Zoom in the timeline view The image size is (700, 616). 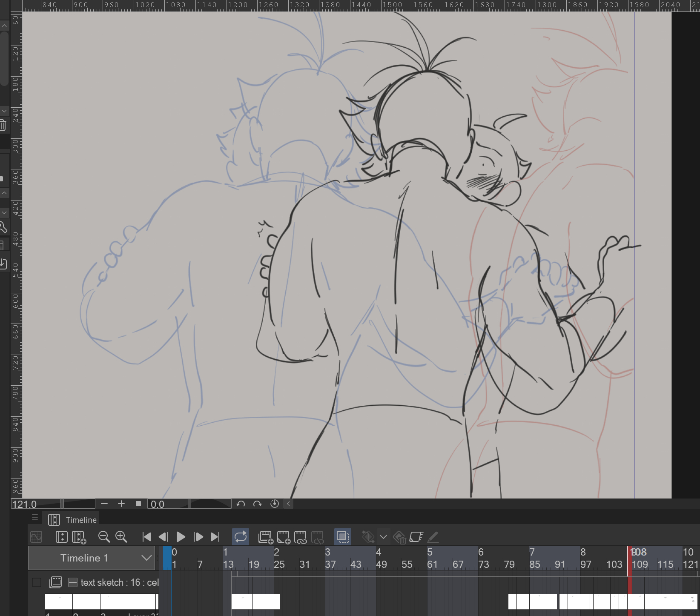pos(121,537)
